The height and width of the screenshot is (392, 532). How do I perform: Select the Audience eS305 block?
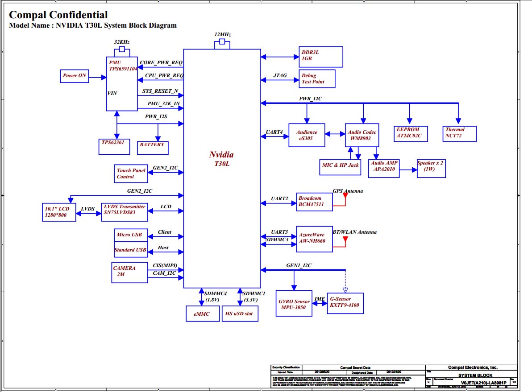307,135
